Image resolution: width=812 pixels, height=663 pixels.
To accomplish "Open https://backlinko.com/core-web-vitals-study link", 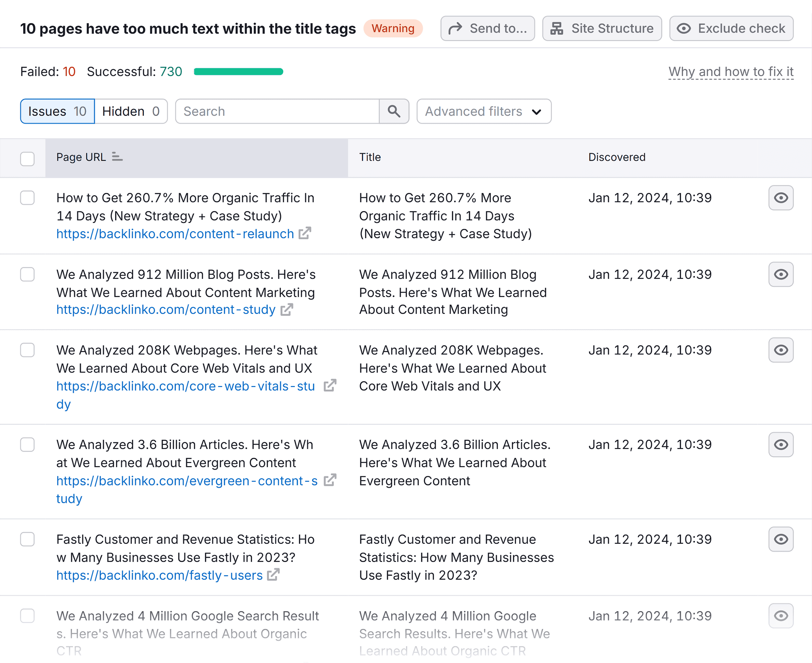I will pos(186,386).
